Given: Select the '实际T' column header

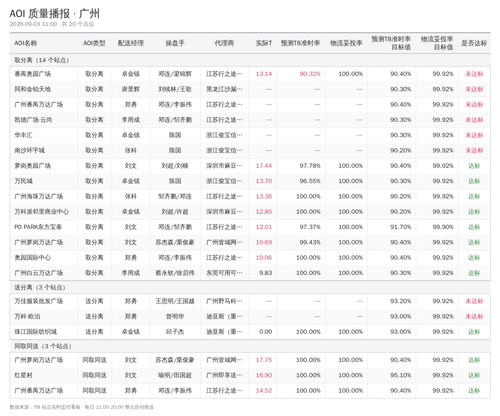Looking at the screenshot, I should pyautogui.click(x=264, y=43).
